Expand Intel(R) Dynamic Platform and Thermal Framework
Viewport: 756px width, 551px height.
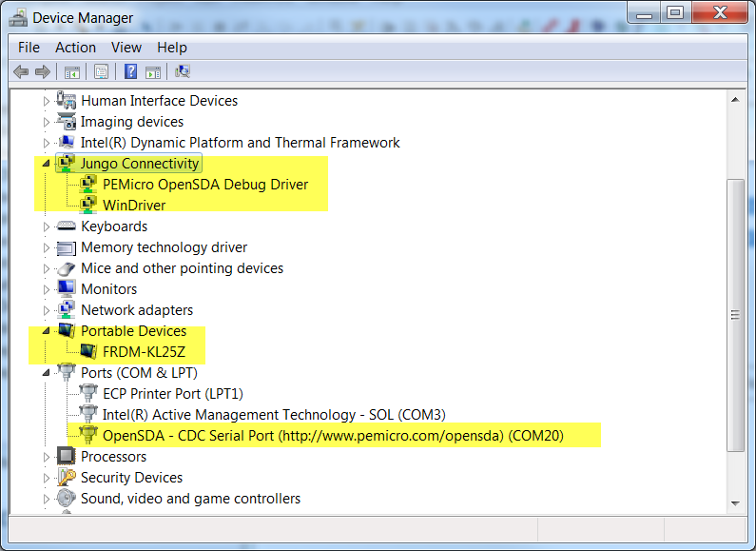[47, 143]
